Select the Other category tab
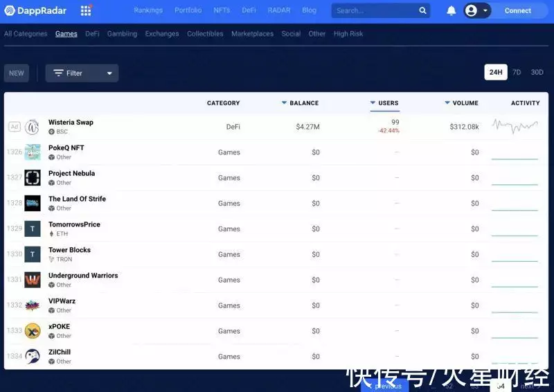The width and height of the screenshot is (554, 392). tap(317, 33)
